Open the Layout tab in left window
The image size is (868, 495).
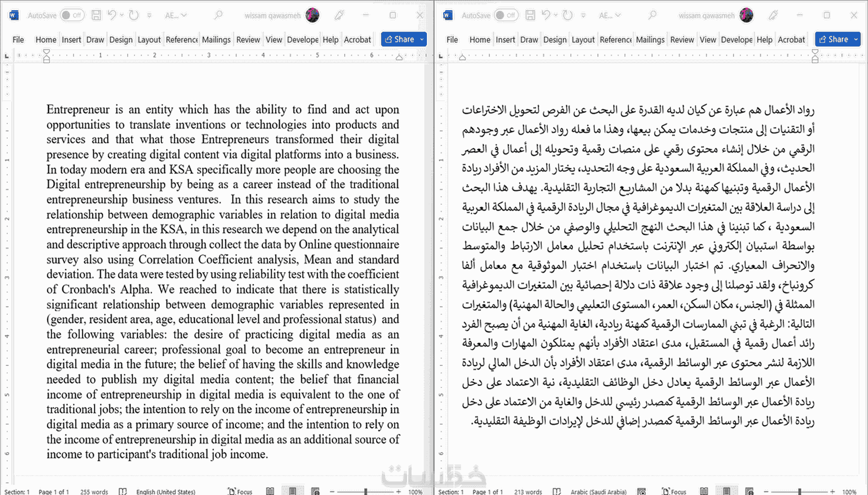[x=149, y=39]
